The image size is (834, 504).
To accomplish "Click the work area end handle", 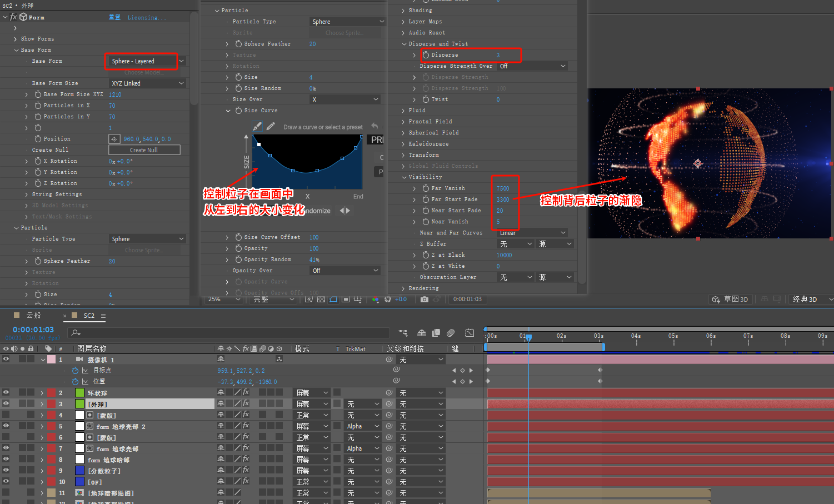I will click(x=603, y=347).
